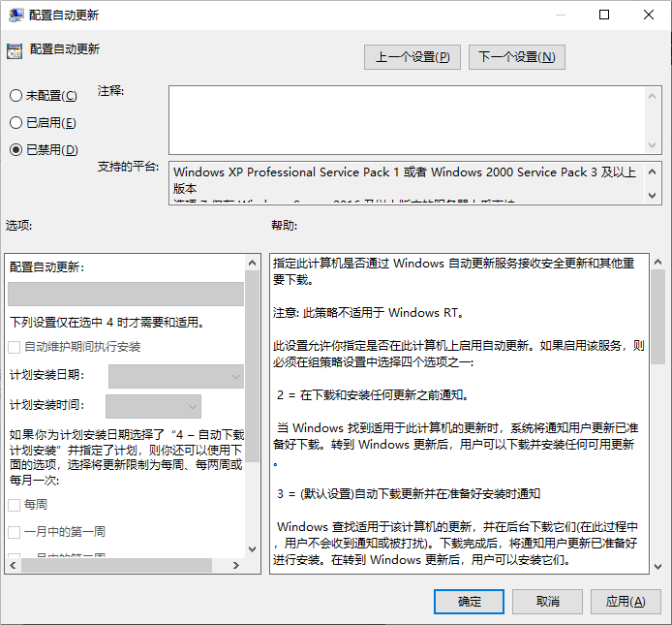Click supported platforms scroll up arrow

[x=653, y=172]
